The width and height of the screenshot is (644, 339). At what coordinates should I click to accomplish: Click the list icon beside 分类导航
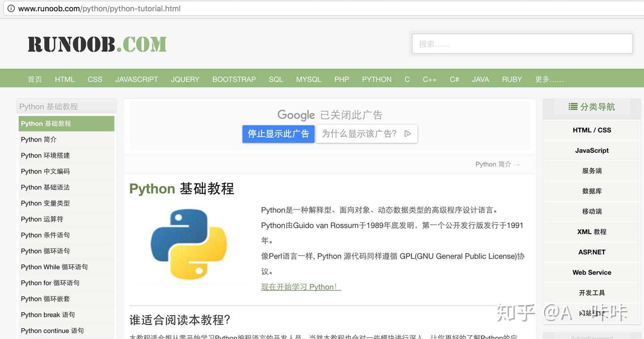click(x=572, y=107)
